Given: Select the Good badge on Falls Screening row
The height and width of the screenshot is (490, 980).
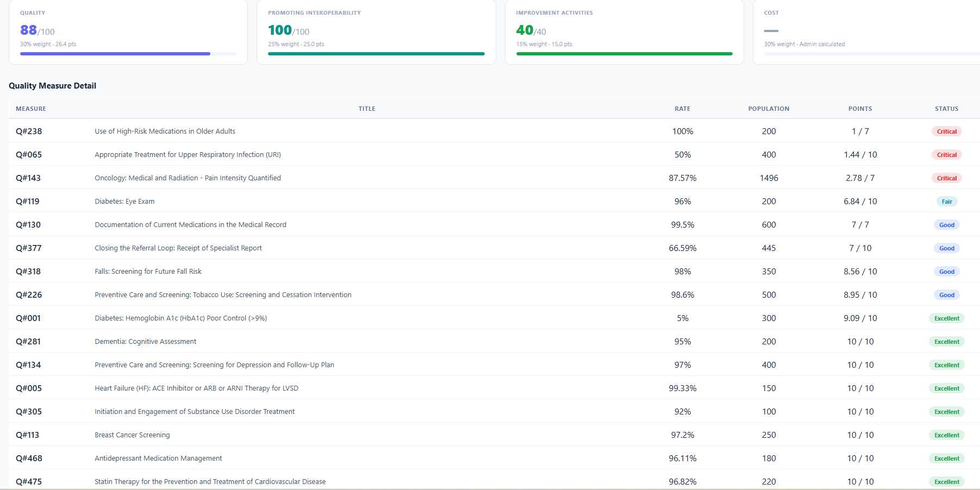Looking at the screenshot, I should [947, 271].
